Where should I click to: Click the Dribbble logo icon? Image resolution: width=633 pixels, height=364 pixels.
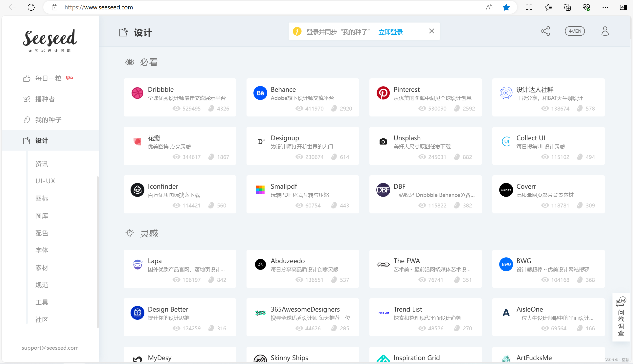tap(137, 93)
